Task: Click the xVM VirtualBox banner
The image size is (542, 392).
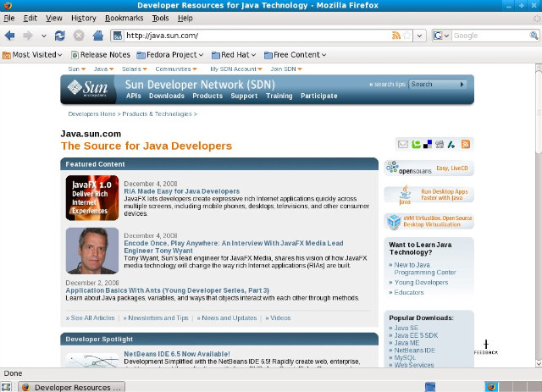Action: tap(429, 221)
